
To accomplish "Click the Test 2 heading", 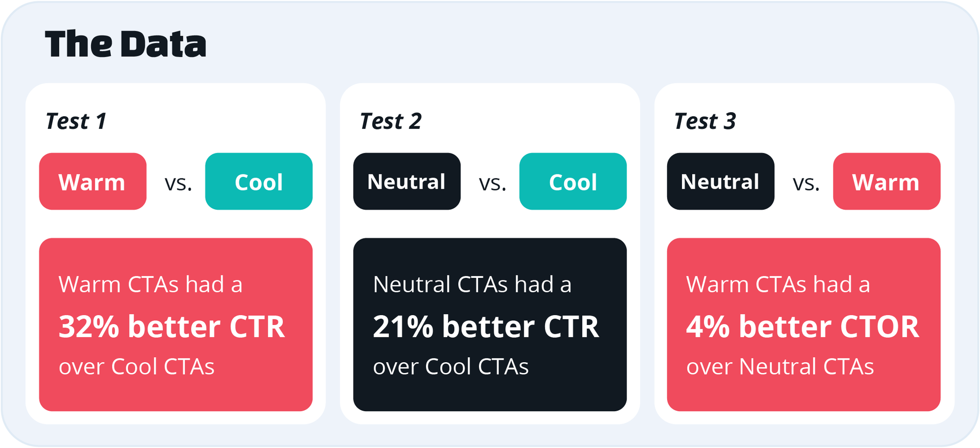I will pyautogui.click(x=391, y=121).
